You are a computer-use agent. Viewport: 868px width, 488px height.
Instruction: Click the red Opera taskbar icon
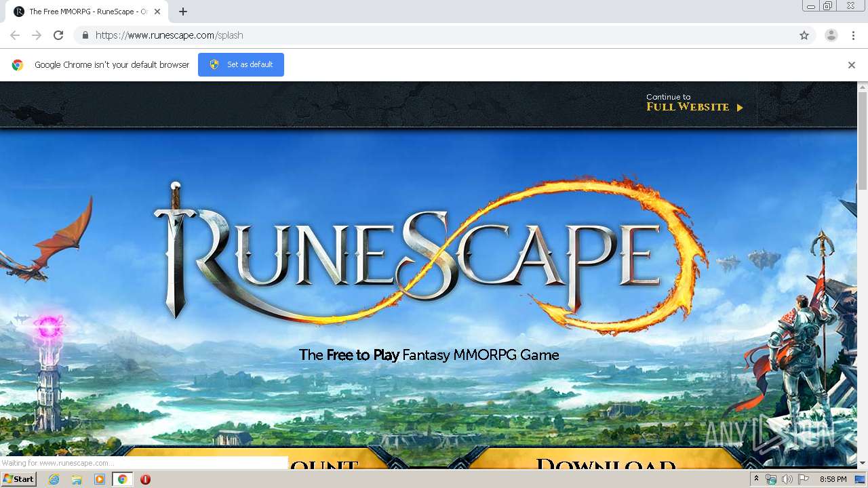[x=145, y=479]
